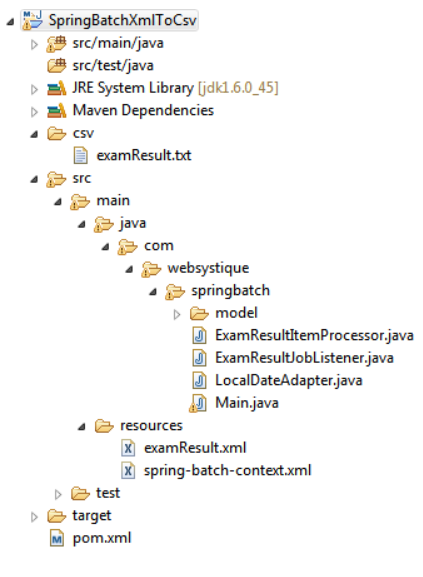
Task: Select the model folder label
Action: [236, 313]
